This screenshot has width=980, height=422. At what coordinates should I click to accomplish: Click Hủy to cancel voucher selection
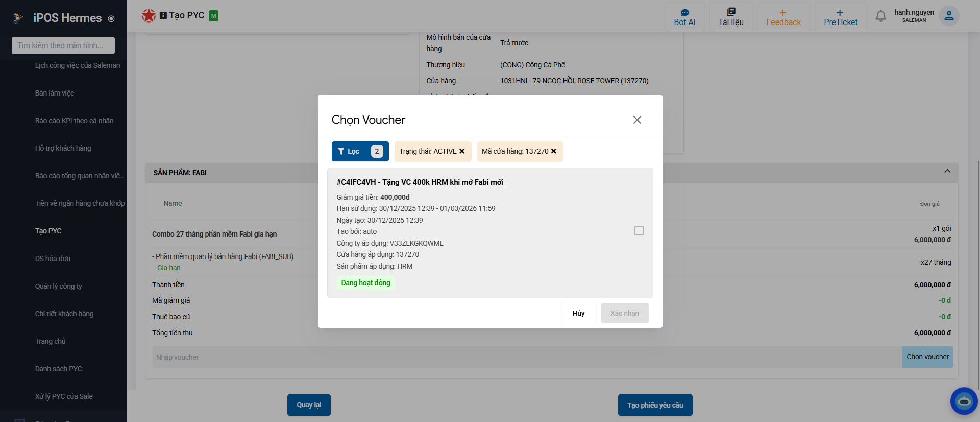tap(578, 313)
